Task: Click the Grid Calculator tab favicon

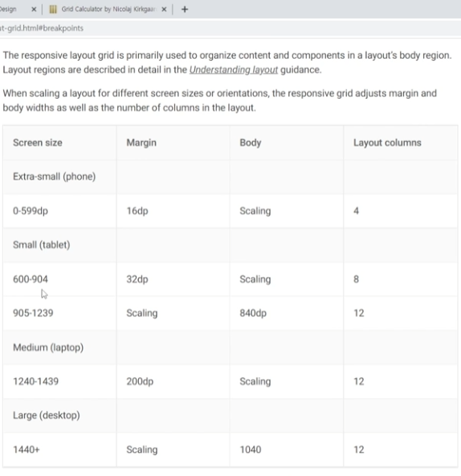Action: 53,10
